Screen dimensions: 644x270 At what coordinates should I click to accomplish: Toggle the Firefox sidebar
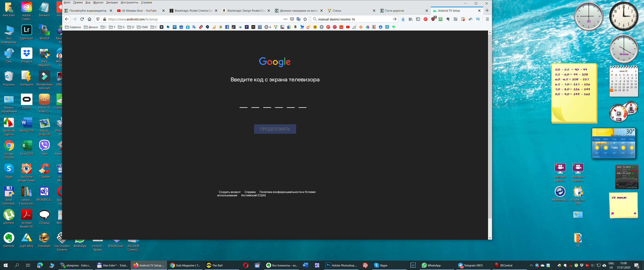coord(418,19)
